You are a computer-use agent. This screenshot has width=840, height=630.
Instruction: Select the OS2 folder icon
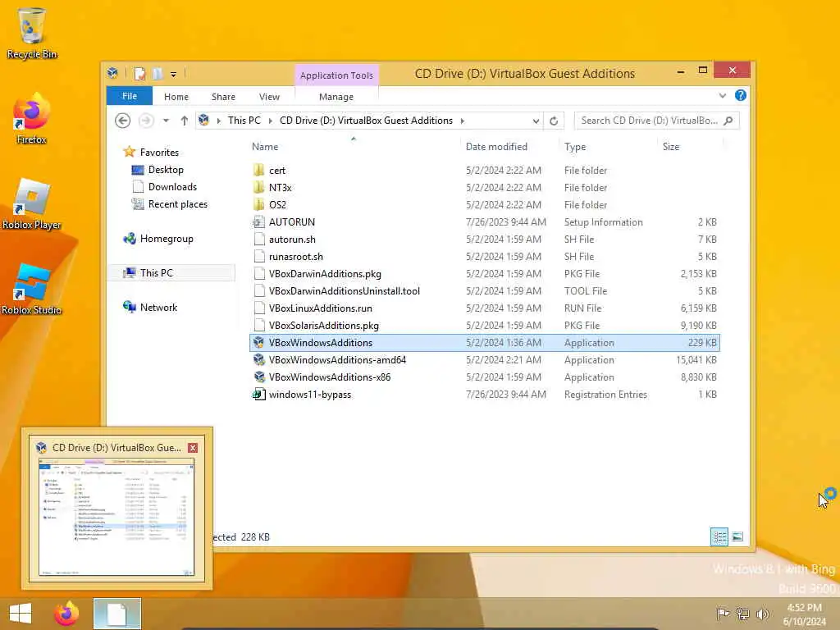[x=258, y=204]
